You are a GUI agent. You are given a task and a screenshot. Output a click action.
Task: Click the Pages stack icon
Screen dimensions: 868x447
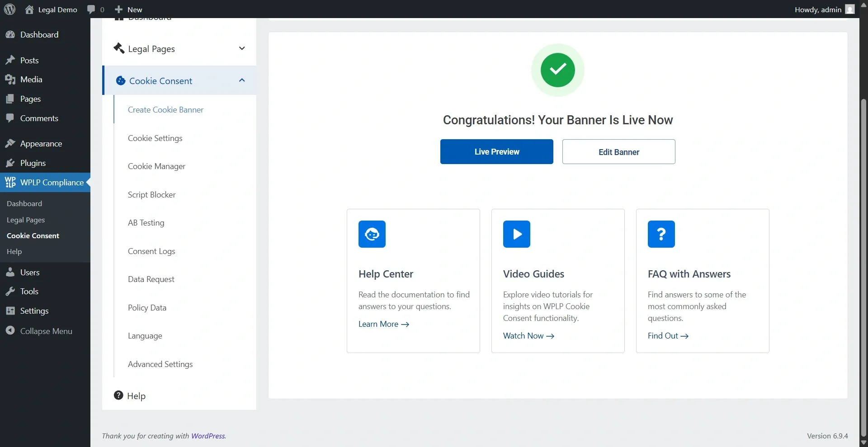click(x=10, y=99)
